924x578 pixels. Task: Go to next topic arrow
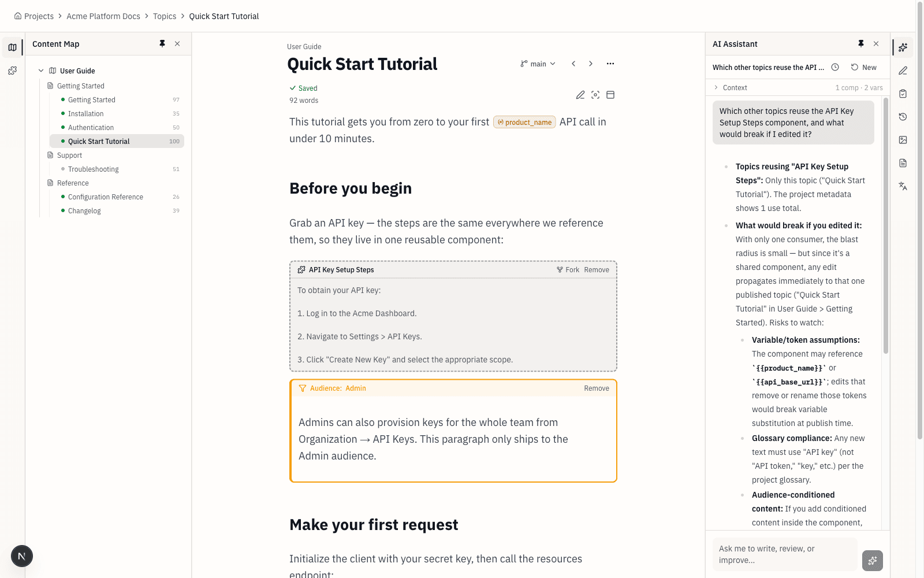pos(591,64)
